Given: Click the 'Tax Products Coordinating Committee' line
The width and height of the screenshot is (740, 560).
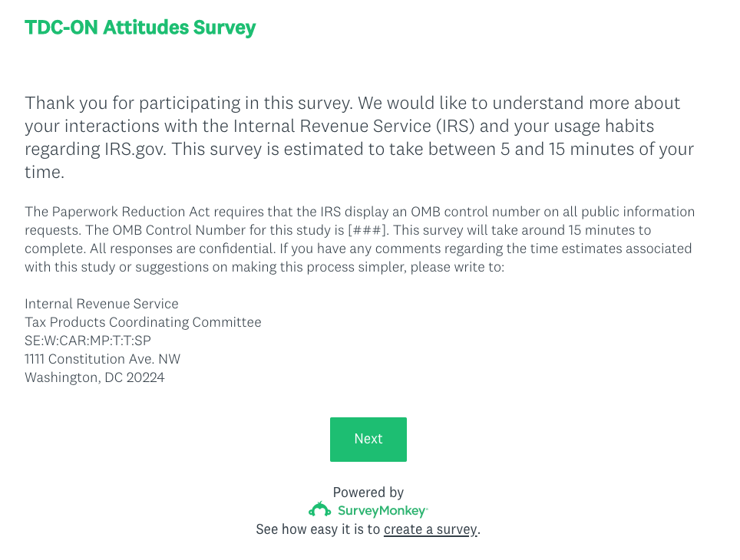Looking at the screenshot, I should [143, 322].
